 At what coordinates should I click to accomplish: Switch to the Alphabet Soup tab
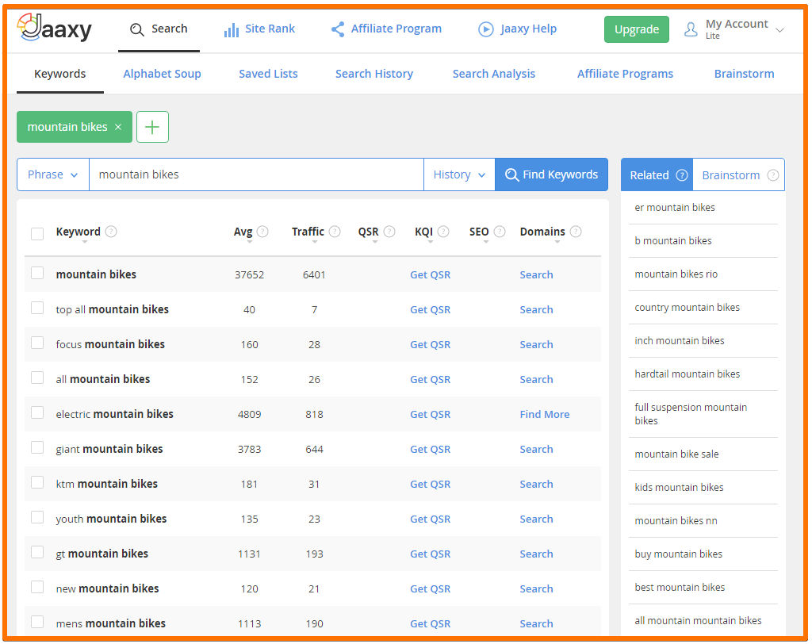[162, 74]
